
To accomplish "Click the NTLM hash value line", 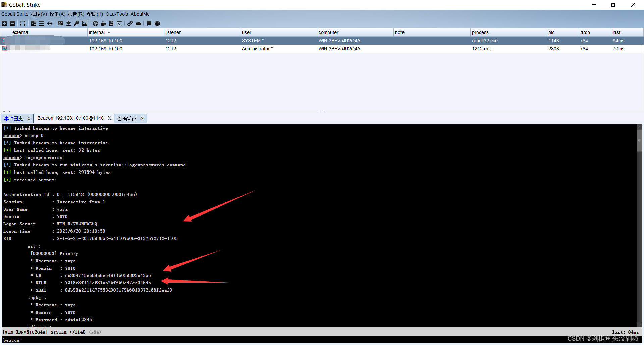I will click(x=91, y=283).
